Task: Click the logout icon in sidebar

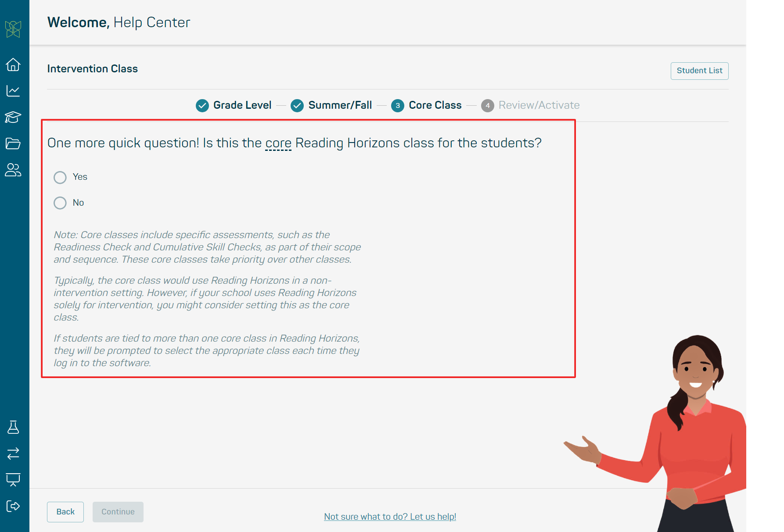Action: tap(13, 506)
